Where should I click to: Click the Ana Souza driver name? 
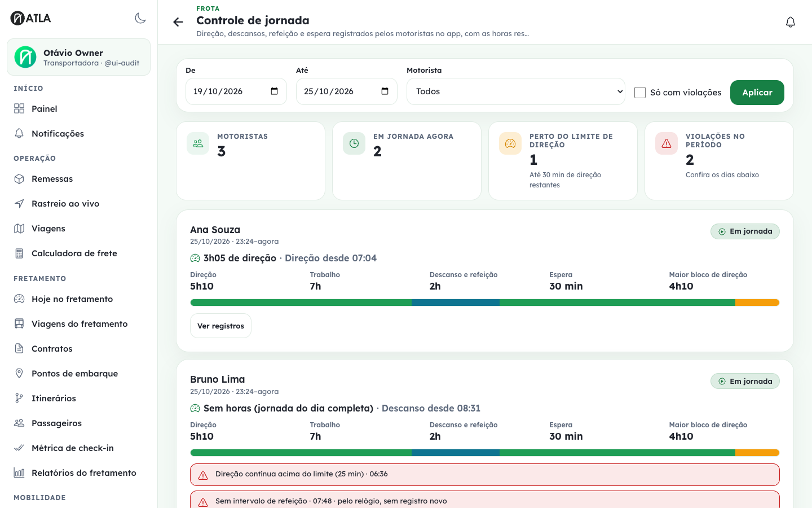click(215, 230)
